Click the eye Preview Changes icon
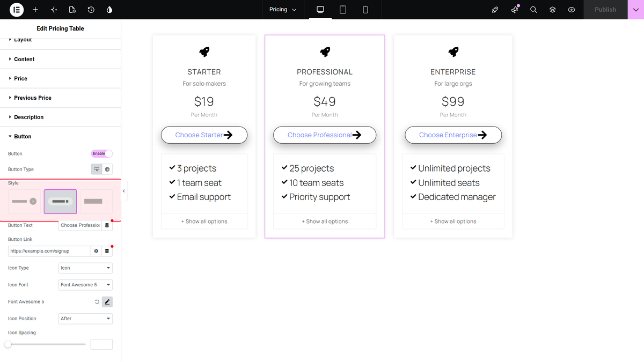The image size is (644, 362). point(572,10)
